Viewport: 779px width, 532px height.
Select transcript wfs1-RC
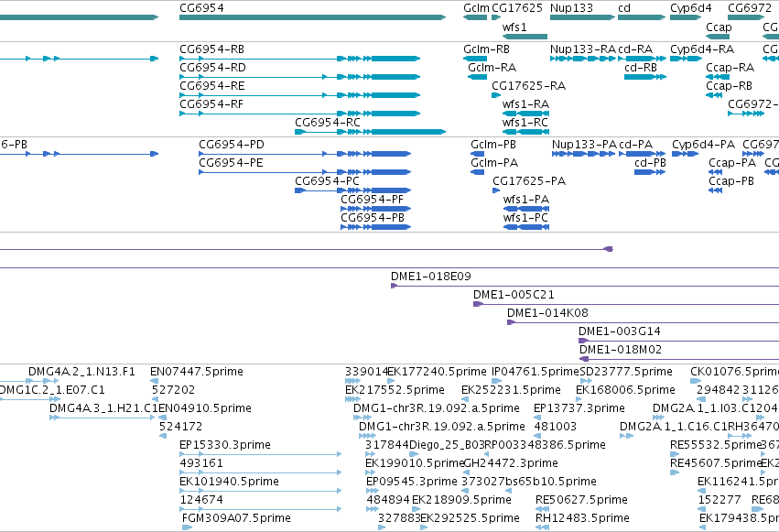(x=525, y=132)
